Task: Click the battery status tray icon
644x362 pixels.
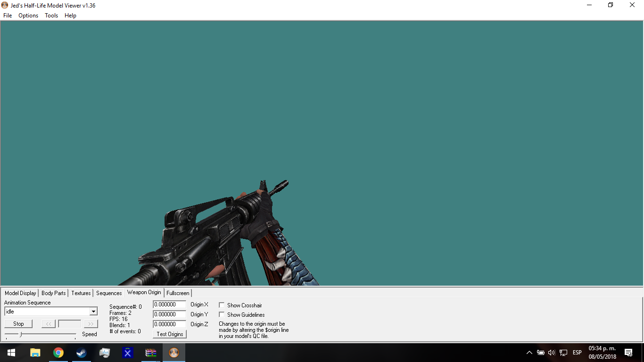Action: click(541, 353)
